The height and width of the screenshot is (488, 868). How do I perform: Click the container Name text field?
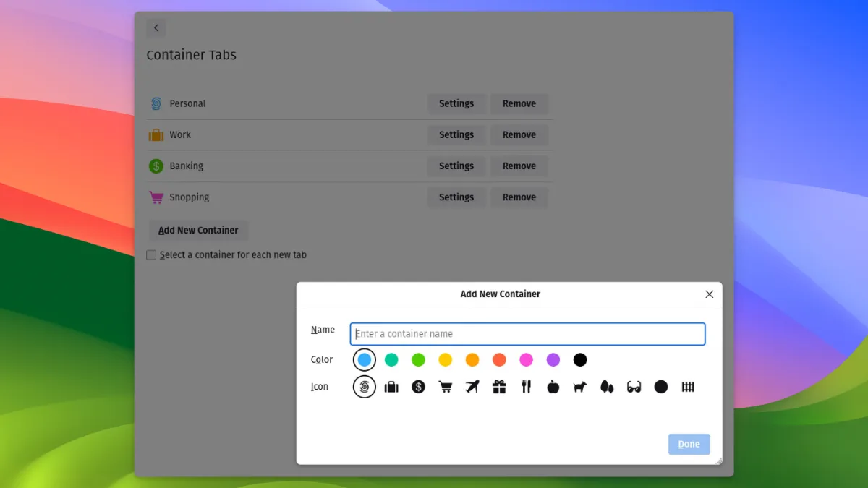(527, 334)
